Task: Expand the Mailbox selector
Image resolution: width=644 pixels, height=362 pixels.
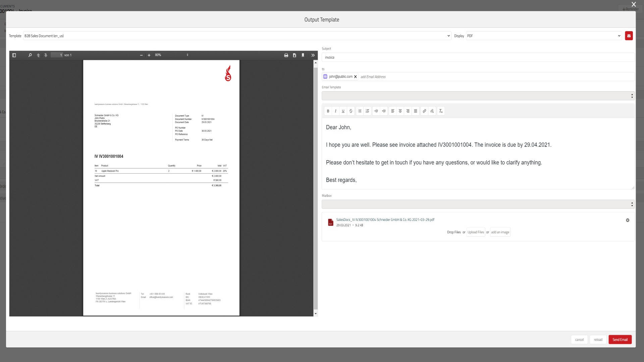Action: tap(478, 204)
